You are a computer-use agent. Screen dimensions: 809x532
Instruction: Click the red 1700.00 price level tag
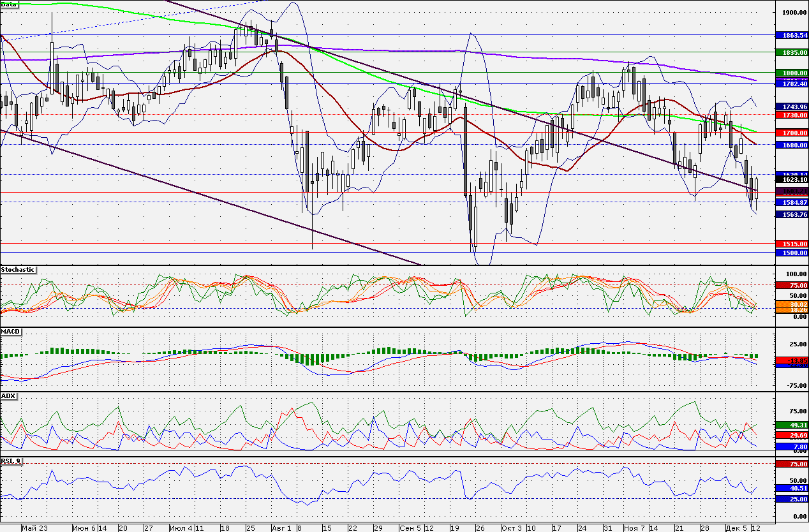[x=791, y=133]
